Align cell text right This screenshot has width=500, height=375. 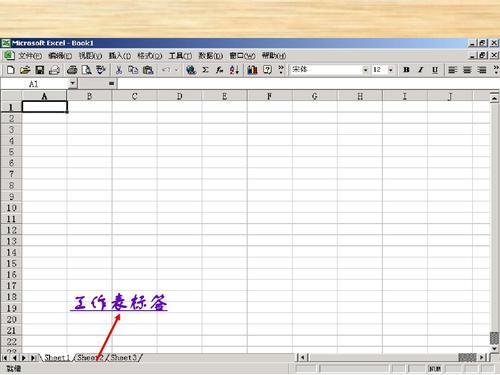point(482,70)
